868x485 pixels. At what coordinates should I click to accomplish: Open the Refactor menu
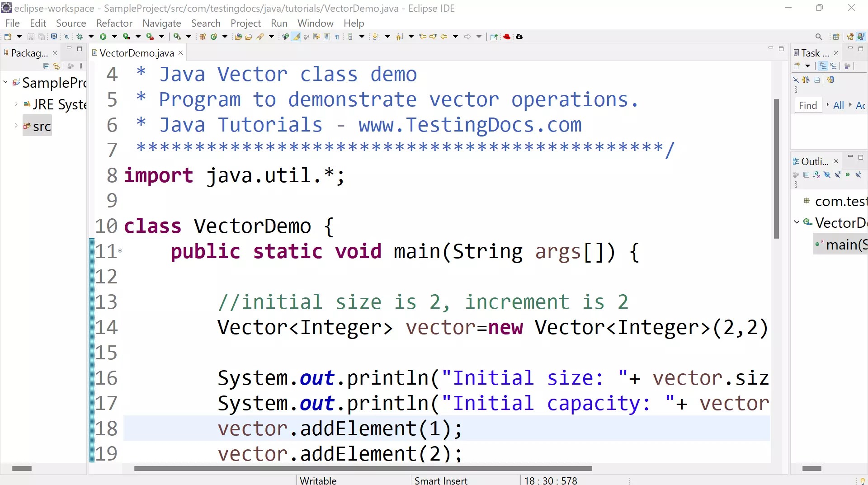coord(114,23)
